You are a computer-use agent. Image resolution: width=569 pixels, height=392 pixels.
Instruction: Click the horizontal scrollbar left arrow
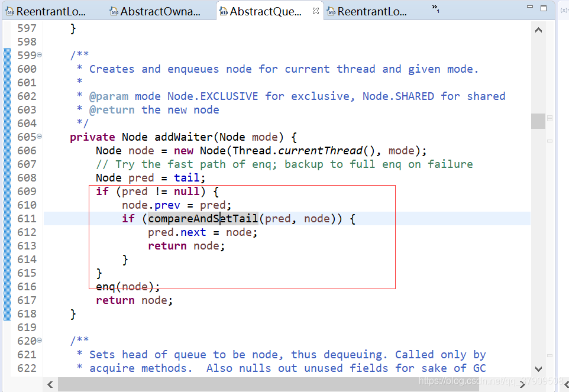[x=50, y=384]
